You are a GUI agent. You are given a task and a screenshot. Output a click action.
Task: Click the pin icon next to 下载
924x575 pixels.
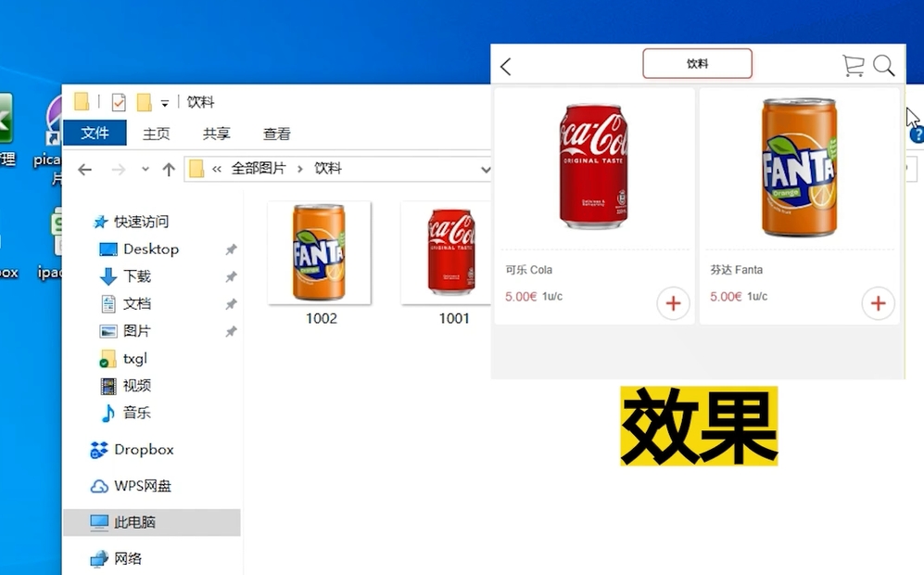click(231, 276)
